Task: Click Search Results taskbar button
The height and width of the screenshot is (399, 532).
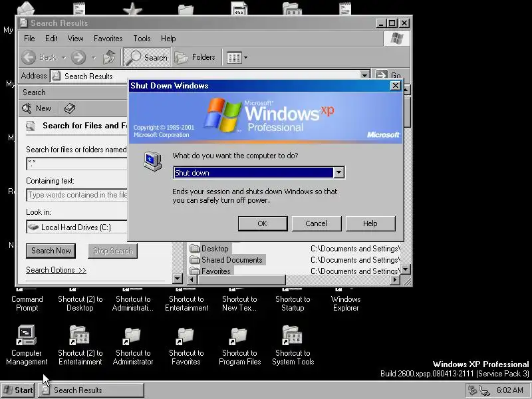Action: tap(91, 390)
